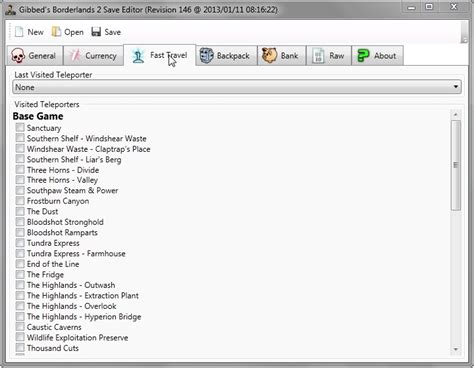Viewport: 474px width, 368px height.
Task: Check Bloodshot Stronghold teleporter
Action: point(20,222)
